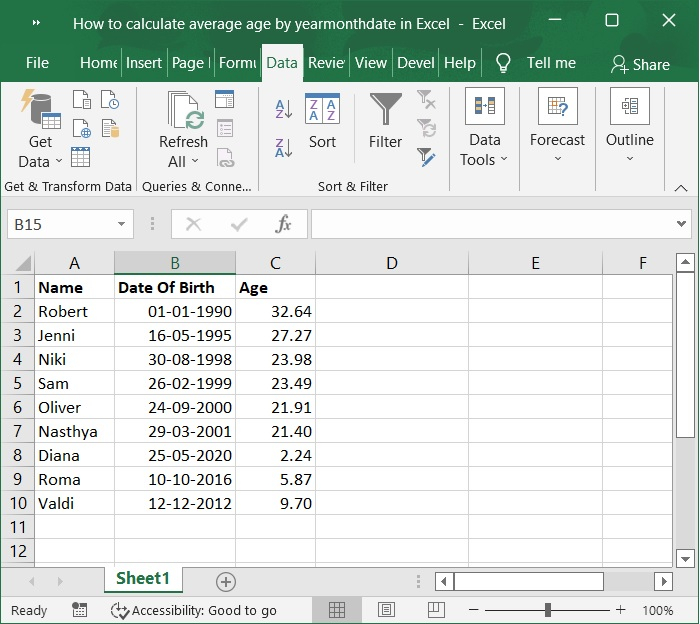Click Sort Z to A icon

(283, 147)
